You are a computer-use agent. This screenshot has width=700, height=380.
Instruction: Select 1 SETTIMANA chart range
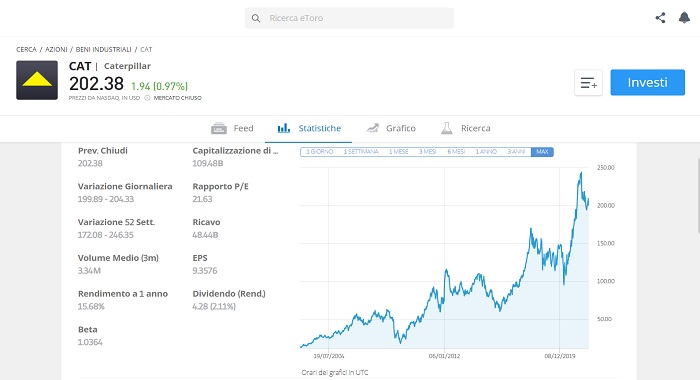pyautogui.click(x=361, y=152)
